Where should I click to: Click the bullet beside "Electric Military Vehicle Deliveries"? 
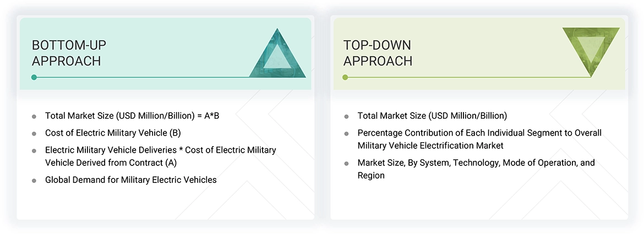pos(34,151)
